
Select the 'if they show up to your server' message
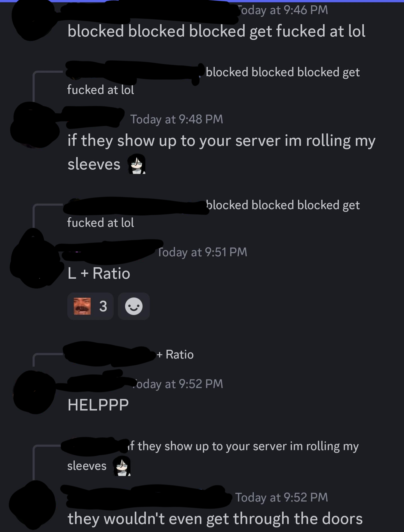pyautogui.click(x=221, y=152)
